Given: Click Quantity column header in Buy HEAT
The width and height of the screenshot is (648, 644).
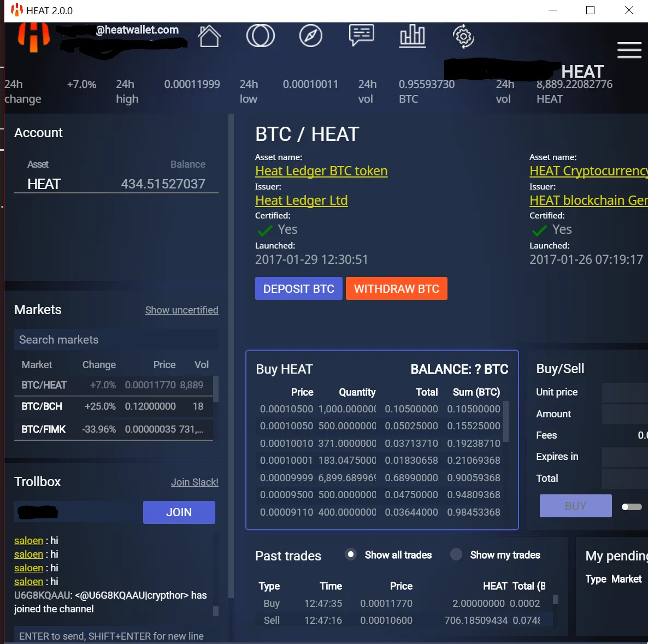Looking at the screenshot, I should click(x=357, y=392).
